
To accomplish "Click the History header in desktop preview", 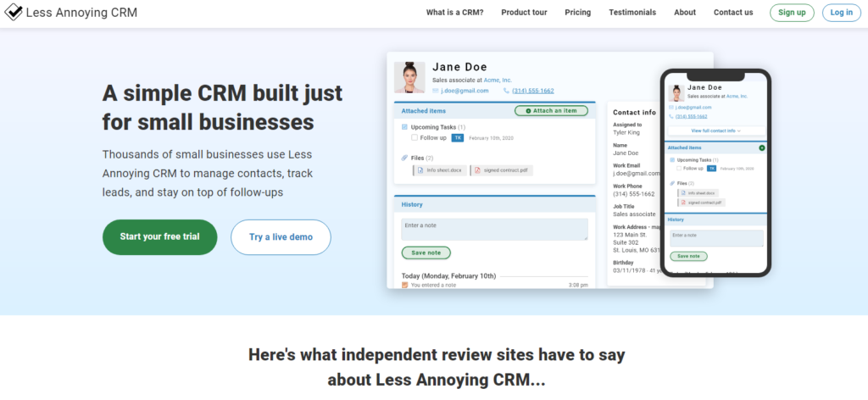I will pos(412,205).
